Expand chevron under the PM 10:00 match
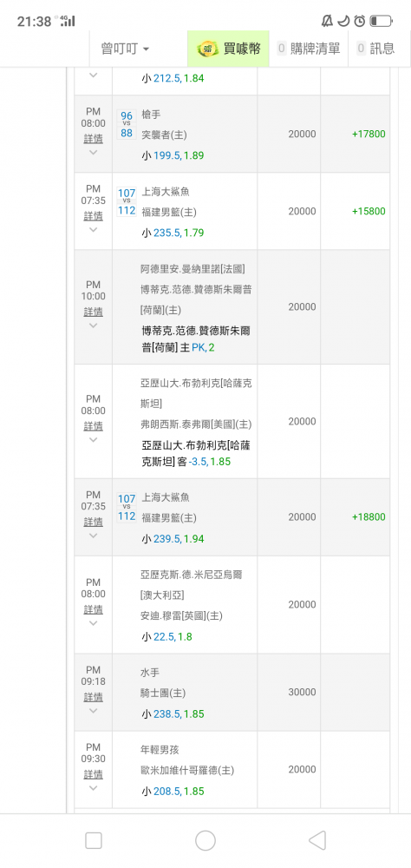Screen dimensions: 411x868 [93, 325]
